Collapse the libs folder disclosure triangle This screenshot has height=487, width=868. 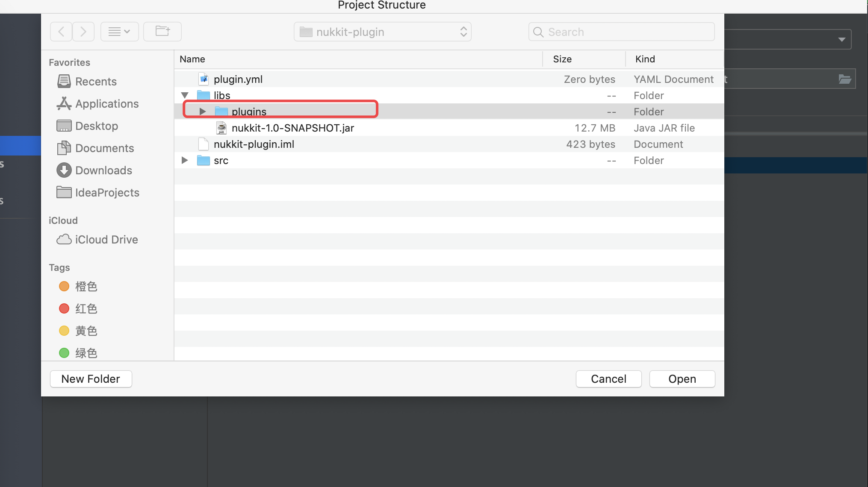point(185,95)
